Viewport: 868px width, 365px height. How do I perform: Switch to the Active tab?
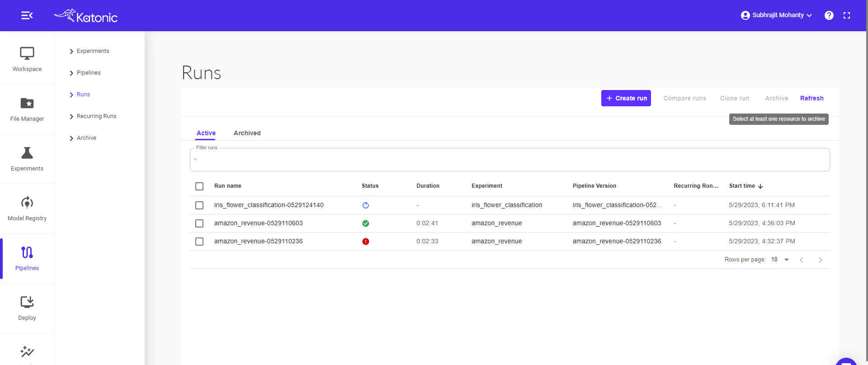(x=206, y=133)
